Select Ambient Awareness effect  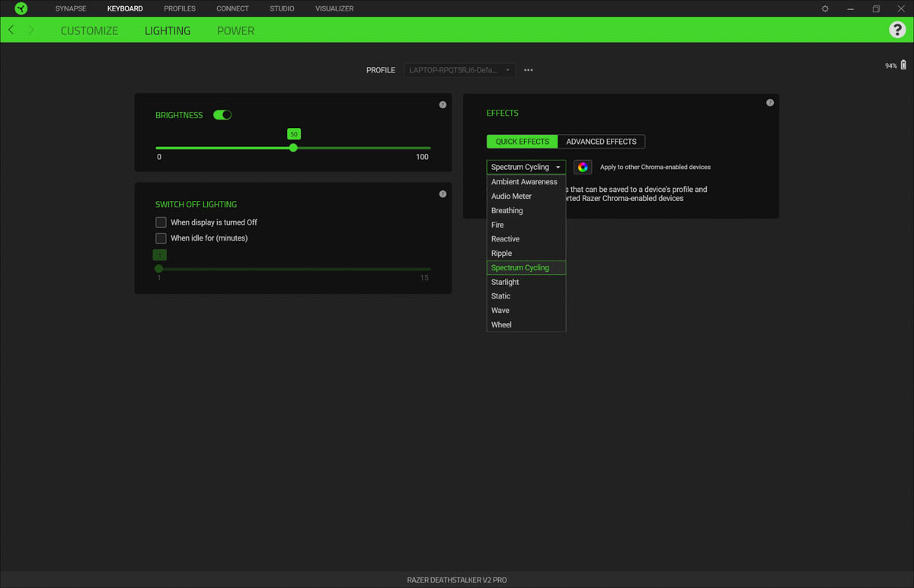coord(526,182)
